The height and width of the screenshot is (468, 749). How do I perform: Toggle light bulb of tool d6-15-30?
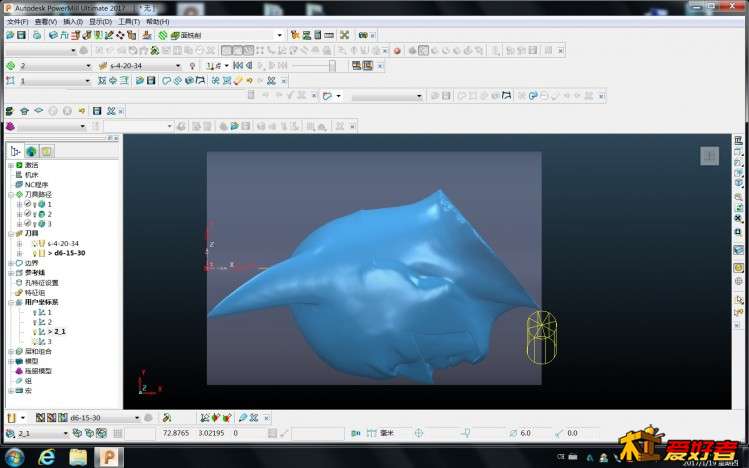coord(35,253)
